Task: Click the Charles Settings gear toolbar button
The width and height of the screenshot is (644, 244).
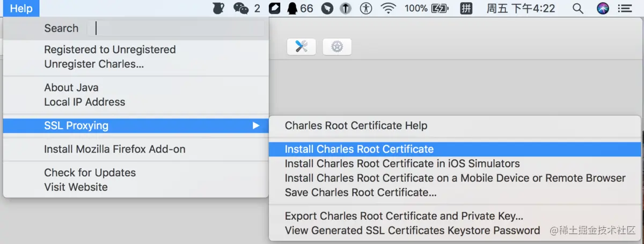Action: [x=337, y=47]
